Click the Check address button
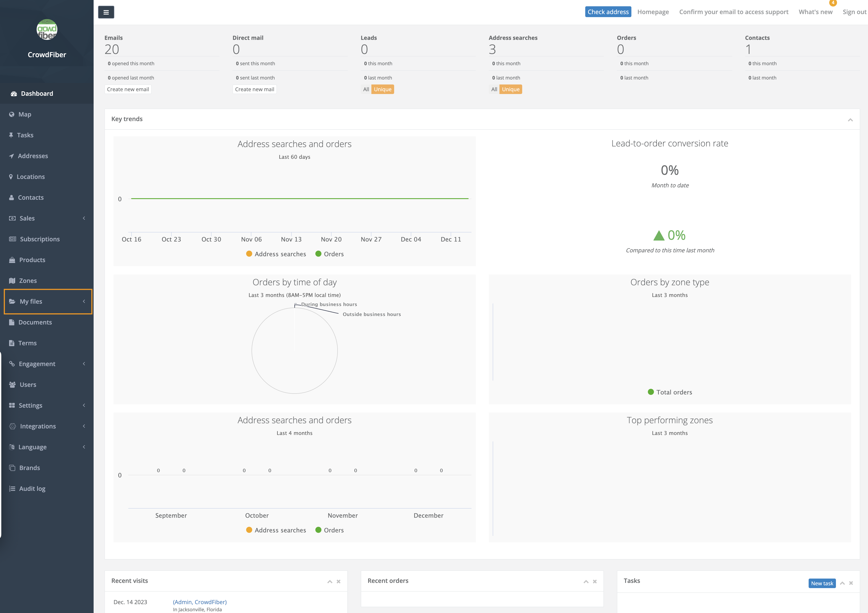Viewport: 868px width, 613px height. pyautogui.click(x=608, y=12)
